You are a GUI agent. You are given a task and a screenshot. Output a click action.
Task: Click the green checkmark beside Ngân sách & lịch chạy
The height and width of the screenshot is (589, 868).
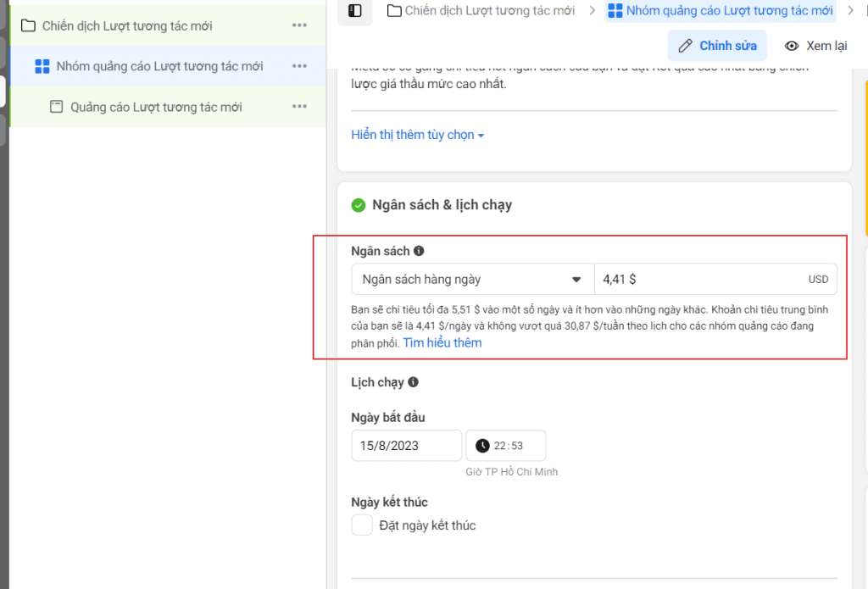coord(359,205)
